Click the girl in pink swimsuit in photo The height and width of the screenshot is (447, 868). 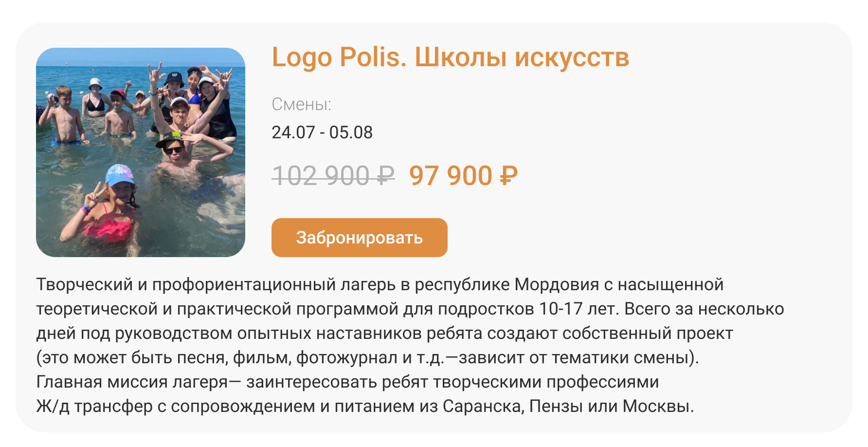[x=107, y=209]
